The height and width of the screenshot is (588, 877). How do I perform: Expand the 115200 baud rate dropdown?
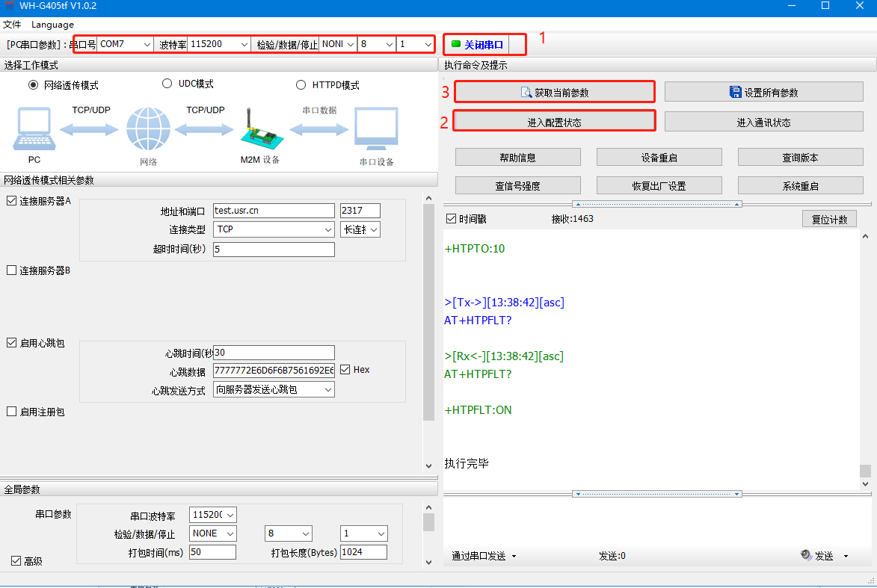[219, 45]
